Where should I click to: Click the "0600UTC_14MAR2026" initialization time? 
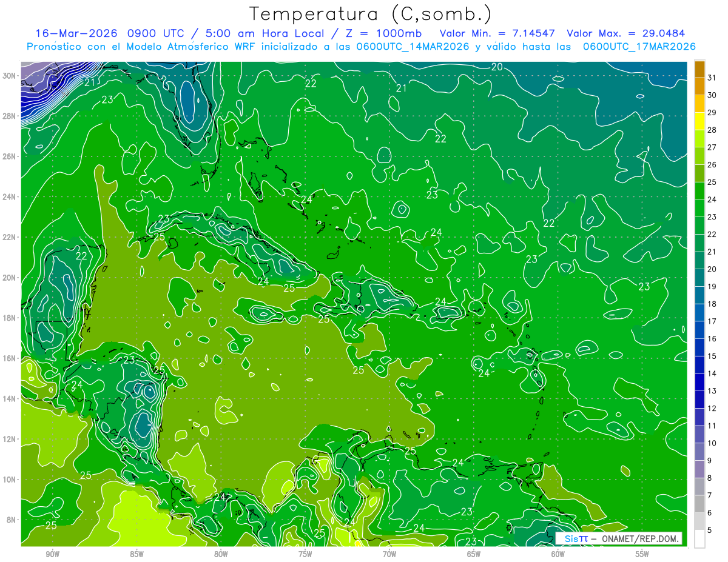(413, 47)
